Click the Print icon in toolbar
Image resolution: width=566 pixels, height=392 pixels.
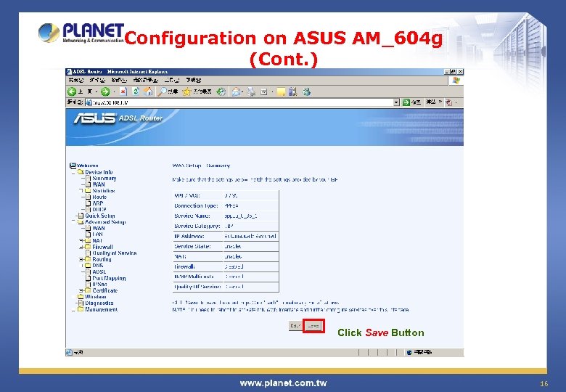(x=251, y=92)
